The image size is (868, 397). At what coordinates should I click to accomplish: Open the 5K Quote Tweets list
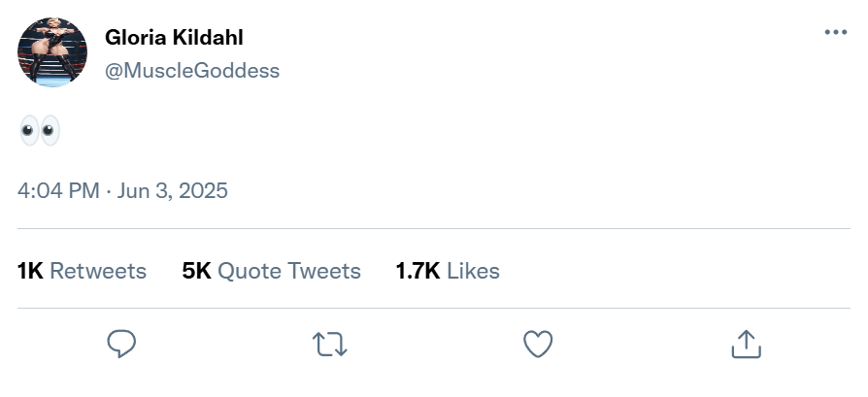(271, 271)
